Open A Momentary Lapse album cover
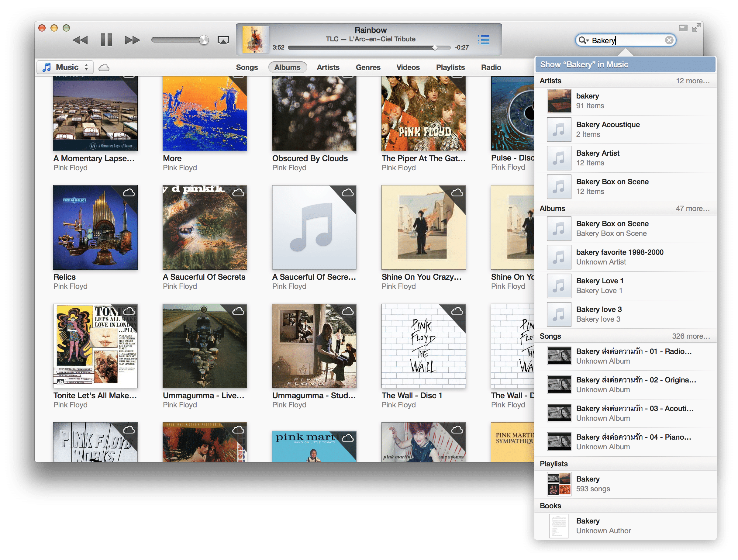This screenshot has width=738, height=560. tap(95, 113)
